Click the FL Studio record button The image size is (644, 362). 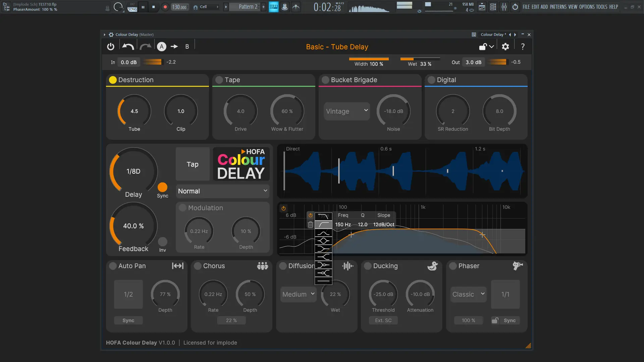165,7
